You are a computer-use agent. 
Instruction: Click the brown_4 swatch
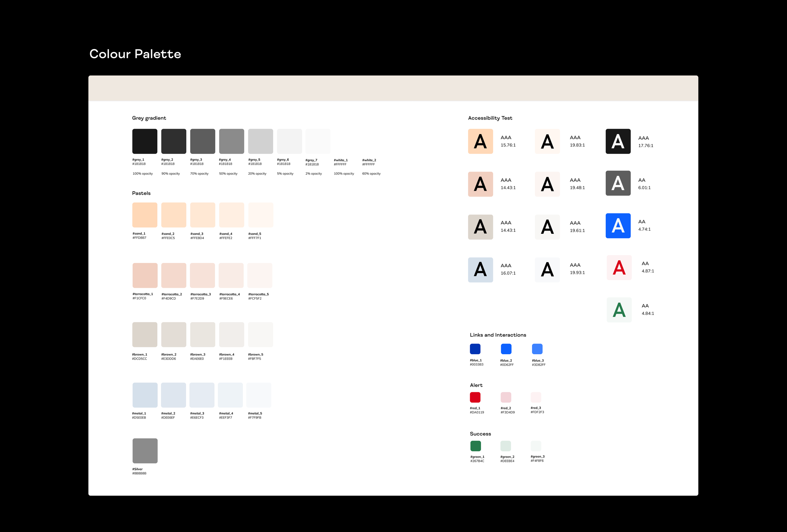[x=232, y=335]
